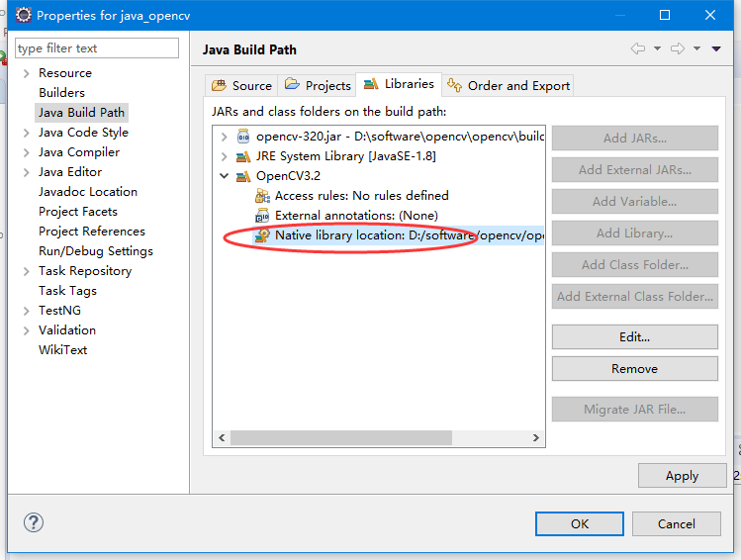Select Project References tree item
Viewport: 741px width, 560px height.
tap(92, 232)
